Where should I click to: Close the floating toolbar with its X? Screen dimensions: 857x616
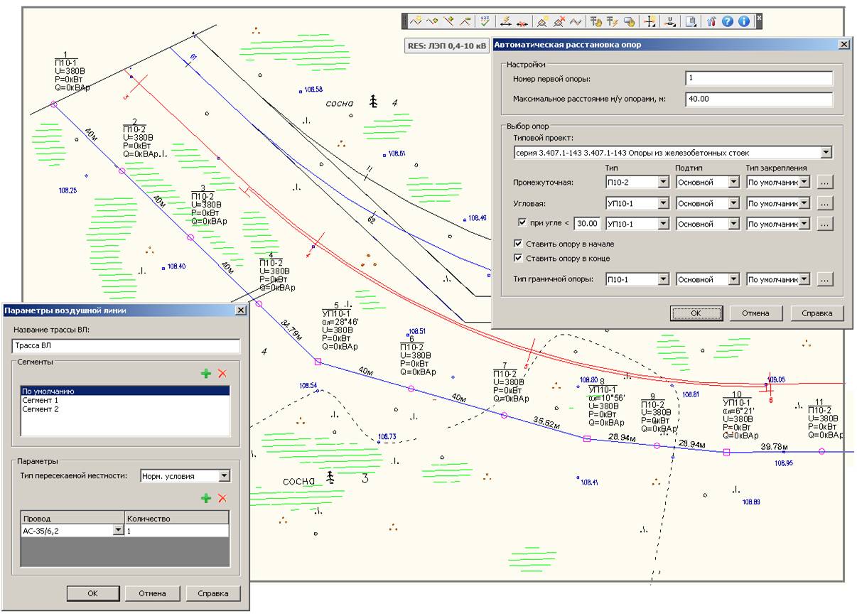tap(759, 17)
